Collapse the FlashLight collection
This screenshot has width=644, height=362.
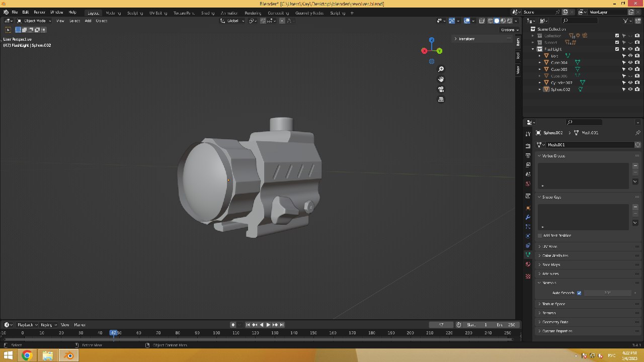[x=533, y=49]
